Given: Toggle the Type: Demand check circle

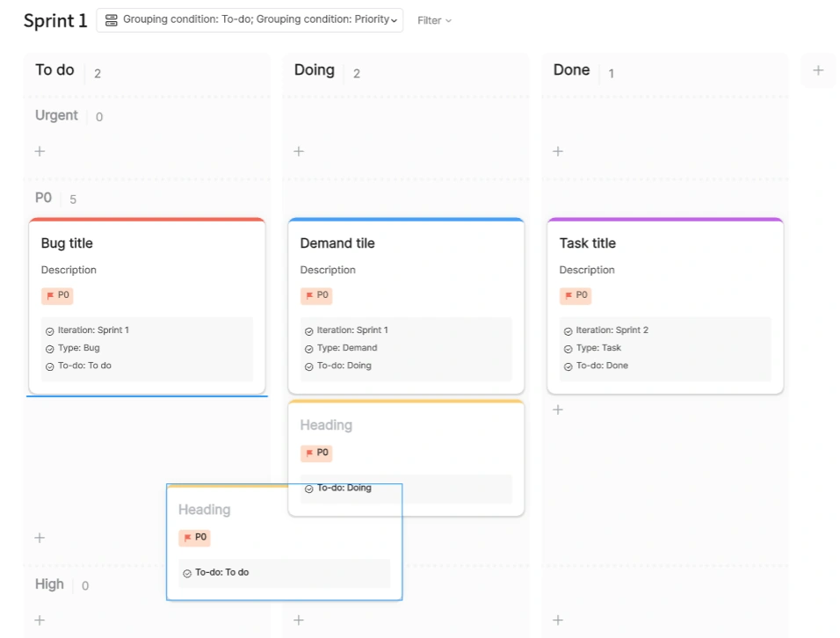Looking at the screenshot, I should pyautogui.click(x=309, y=349).
